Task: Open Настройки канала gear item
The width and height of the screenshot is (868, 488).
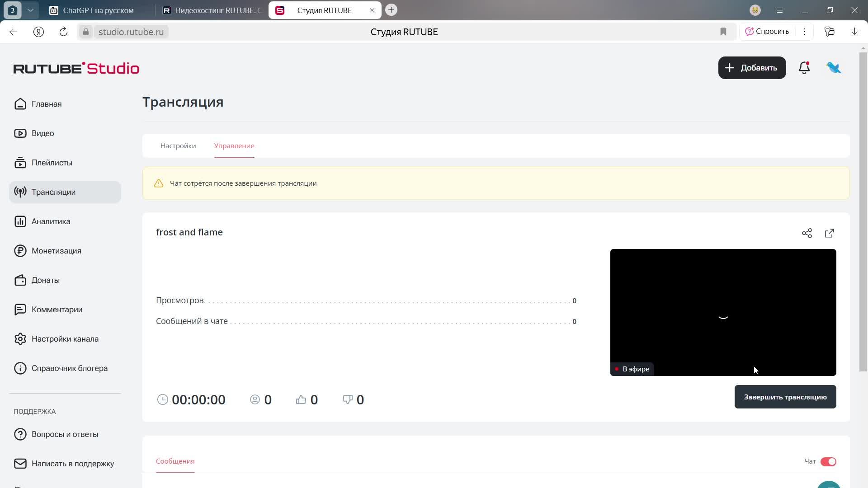Action: 65,339
